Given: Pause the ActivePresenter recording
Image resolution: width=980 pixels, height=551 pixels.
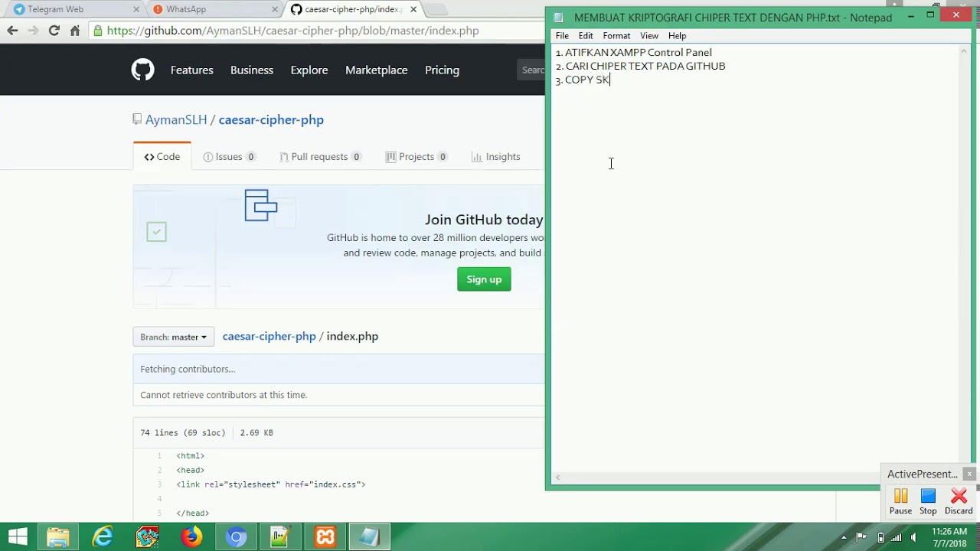Looking at the screenshot, I should [900, 501].
